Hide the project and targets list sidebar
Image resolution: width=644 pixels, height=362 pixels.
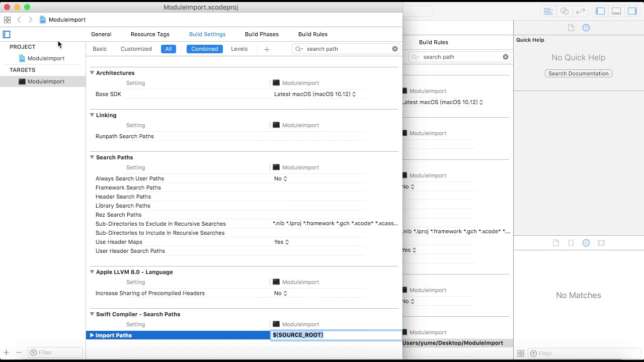[7, 34]
